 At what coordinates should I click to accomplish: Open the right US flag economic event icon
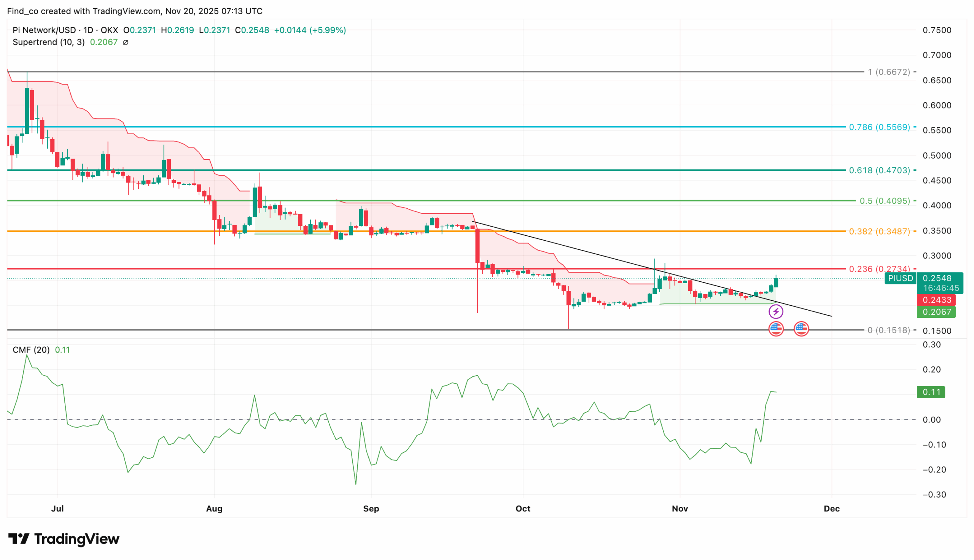pyautogui.click(x=802, y=329)
